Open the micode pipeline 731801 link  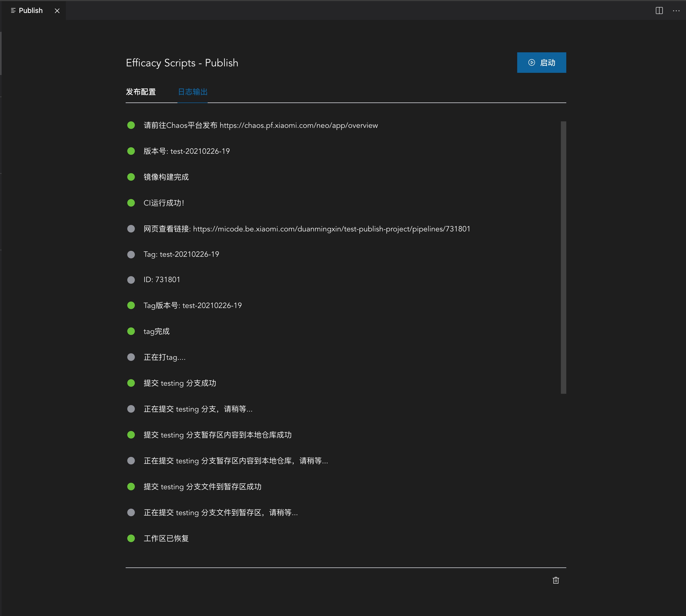click(332, 229)
